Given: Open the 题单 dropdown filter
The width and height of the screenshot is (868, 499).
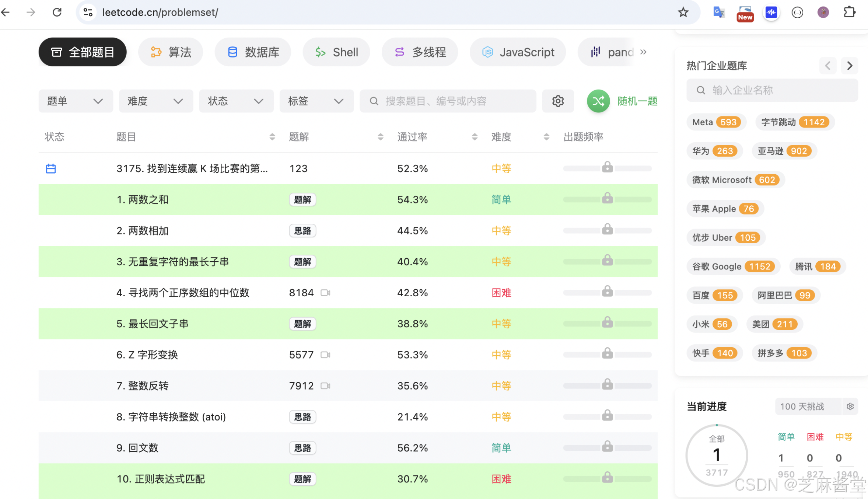Looking at the screenshot, I should point(75,101).
